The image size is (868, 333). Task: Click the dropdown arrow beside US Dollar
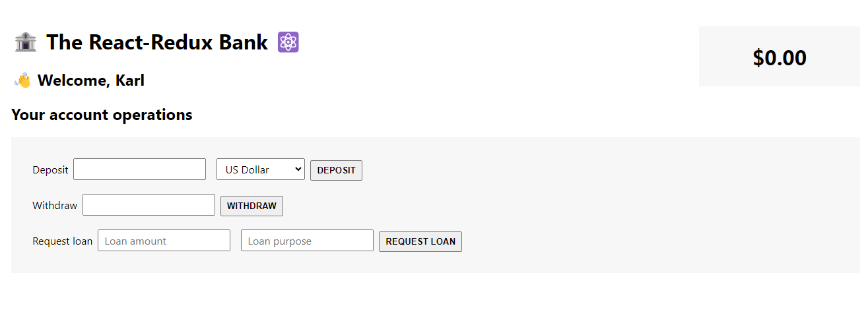pos(298,169)
